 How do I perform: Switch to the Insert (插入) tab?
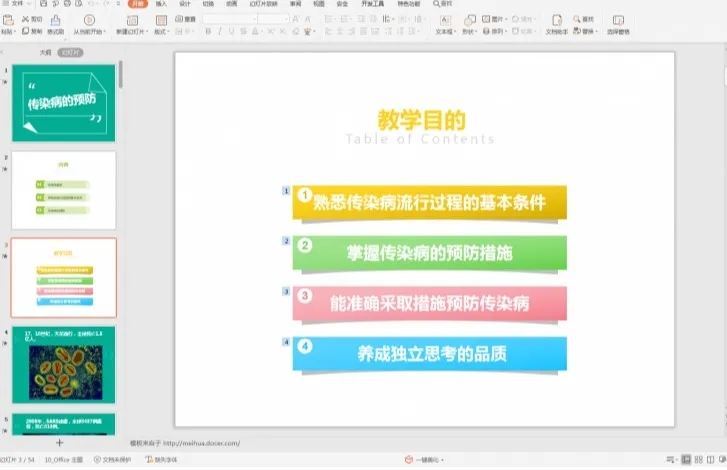[160, 4]
